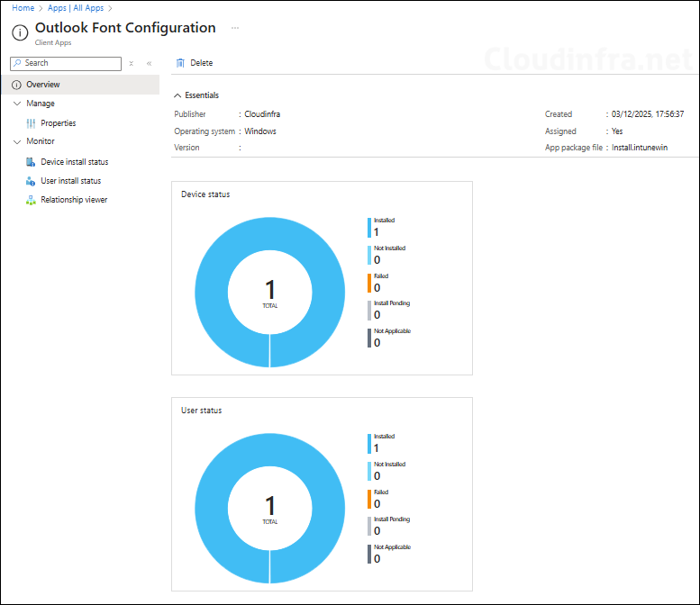Click the User status Not Applicable dark swatch

(369, 555)
